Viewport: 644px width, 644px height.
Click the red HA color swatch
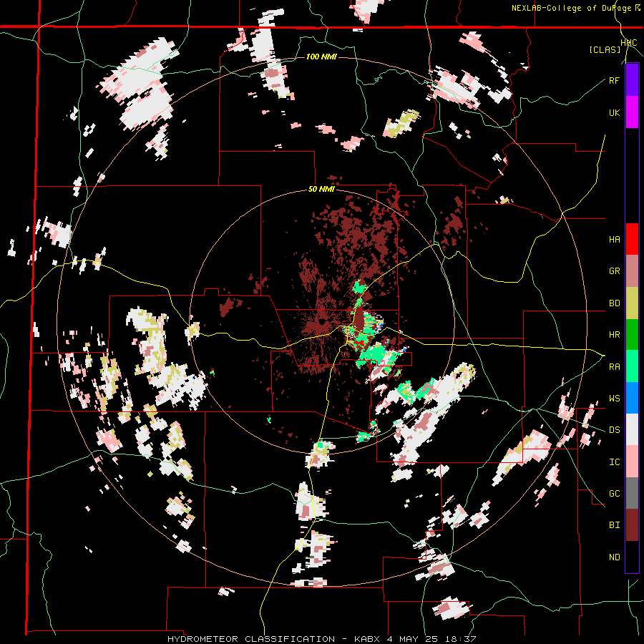632,239
